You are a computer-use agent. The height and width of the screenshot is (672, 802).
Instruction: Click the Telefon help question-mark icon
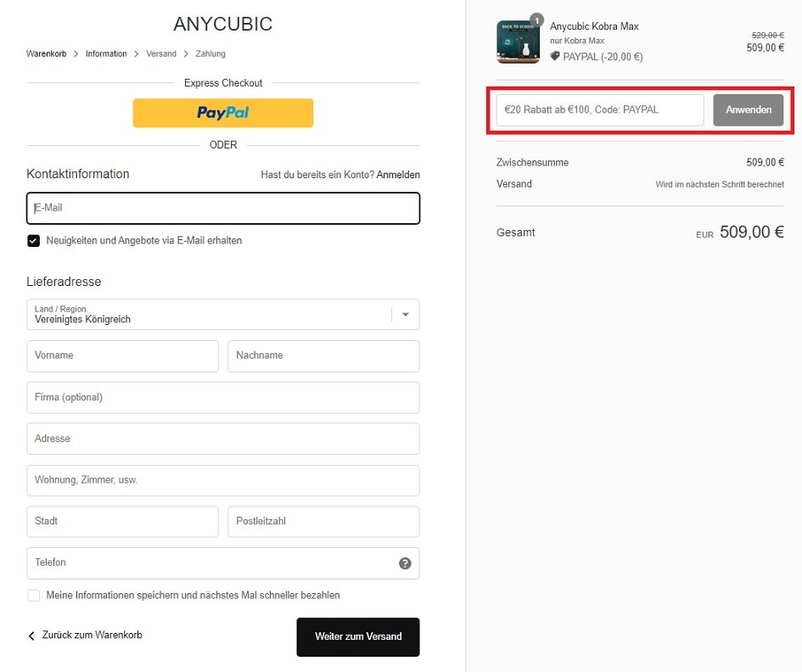(x=405, y=563)
